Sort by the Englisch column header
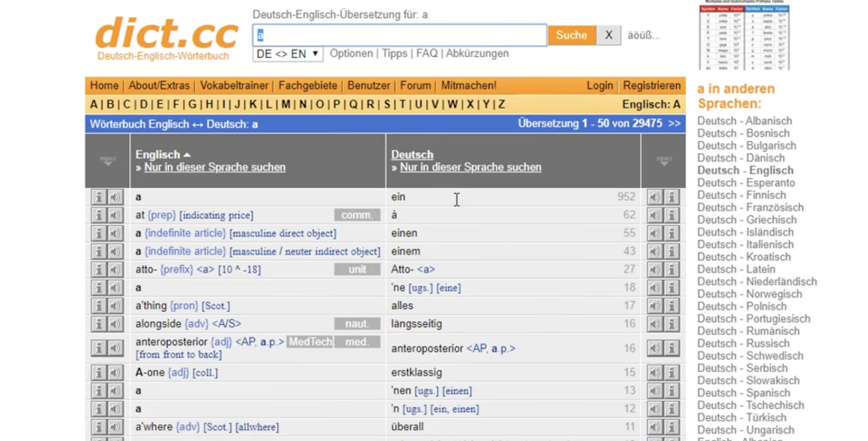This screenshot has width=868, height=441. [x=163, y=154]
